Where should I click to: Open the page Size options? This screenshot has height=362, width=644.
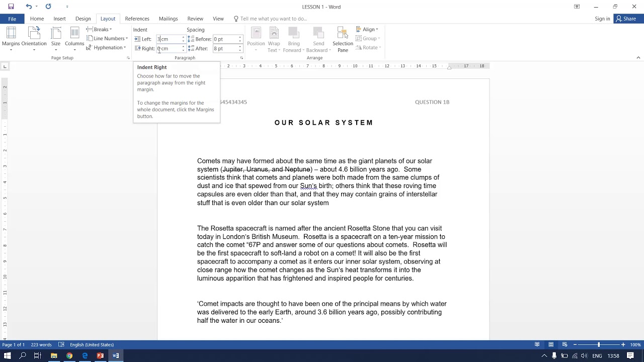coord(55,39)
